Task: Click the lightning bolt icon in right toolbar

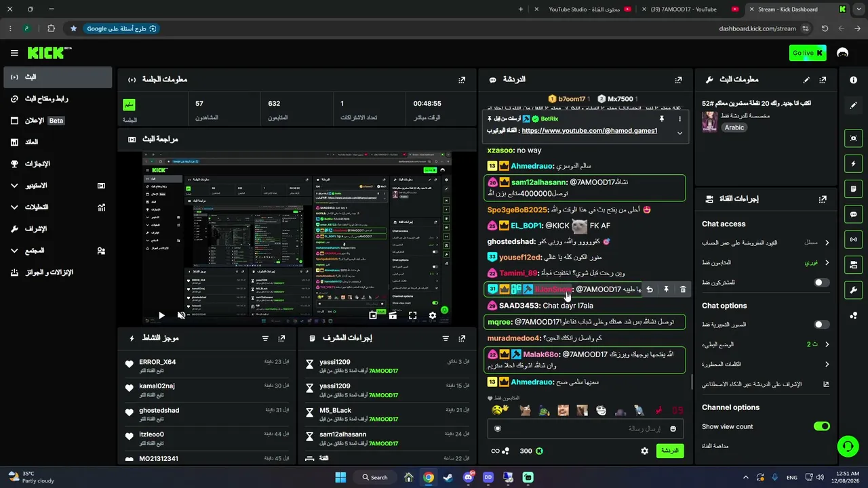Action: pos(854,163)
